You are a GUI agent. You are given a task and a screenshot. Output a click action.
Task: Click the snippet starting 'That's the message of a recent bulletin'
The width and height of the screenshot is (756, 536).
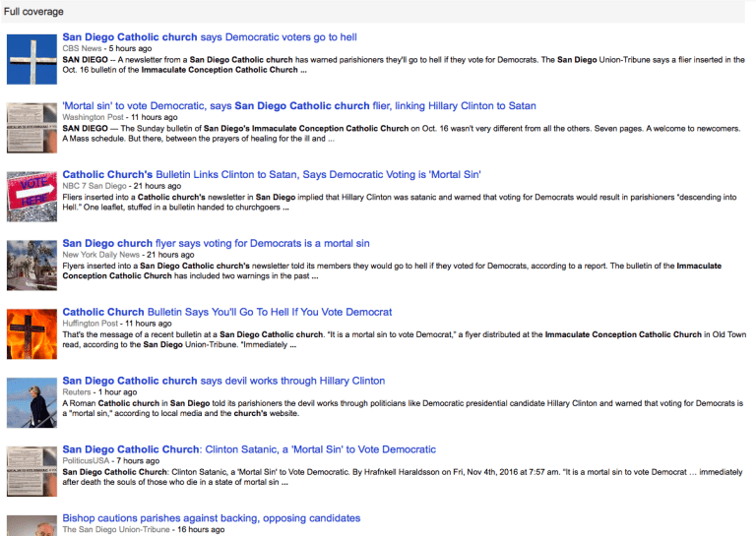405,340
